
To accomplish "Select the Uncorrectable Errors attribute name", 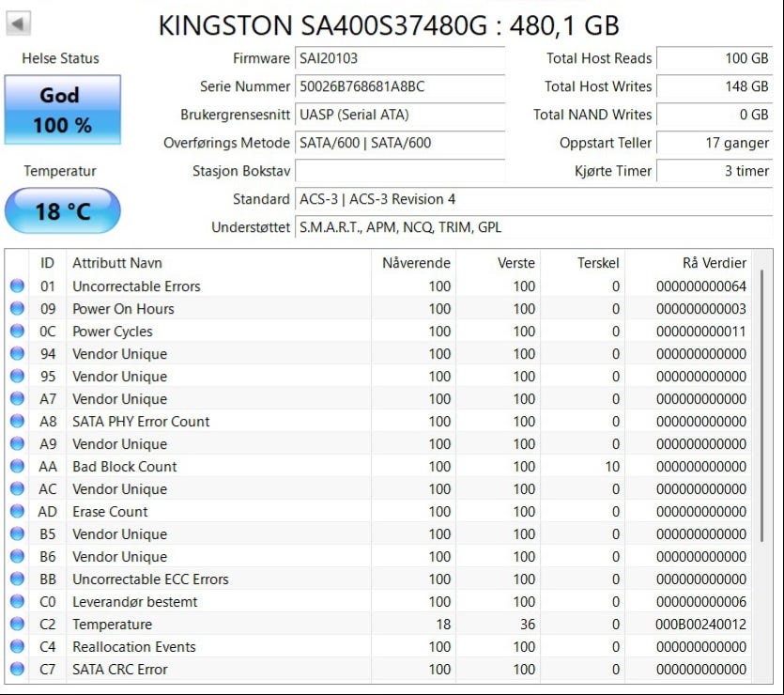I will [136, 286].
